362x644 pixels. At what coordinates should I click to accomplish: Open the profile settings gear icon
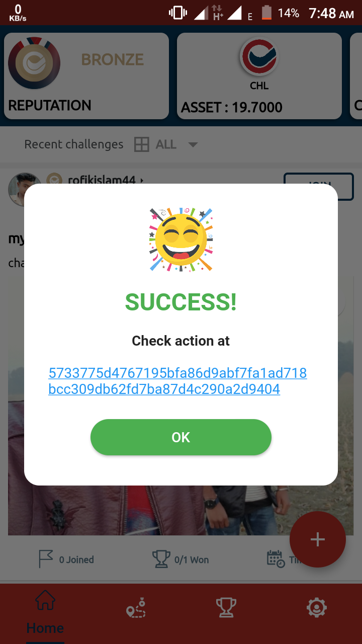pyautogui.click(x=317, y=608)
